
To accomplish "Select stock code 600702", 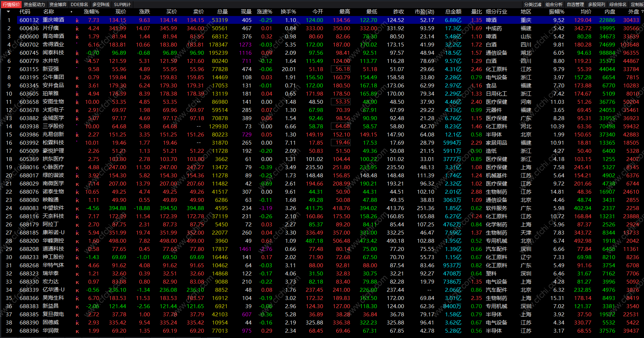I will click(x=29, y=45).
